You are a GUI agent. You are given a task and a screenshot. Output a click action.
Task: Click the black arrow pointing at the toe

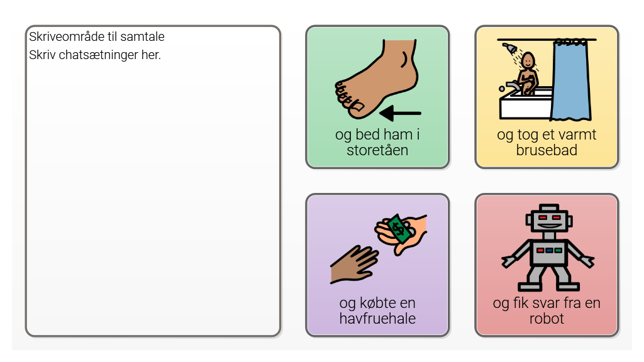400,113
